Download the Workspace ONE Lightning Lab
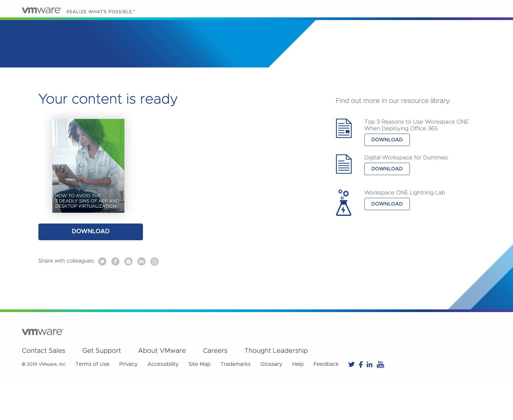Viewport: 513px width, 420px height. 387,204
